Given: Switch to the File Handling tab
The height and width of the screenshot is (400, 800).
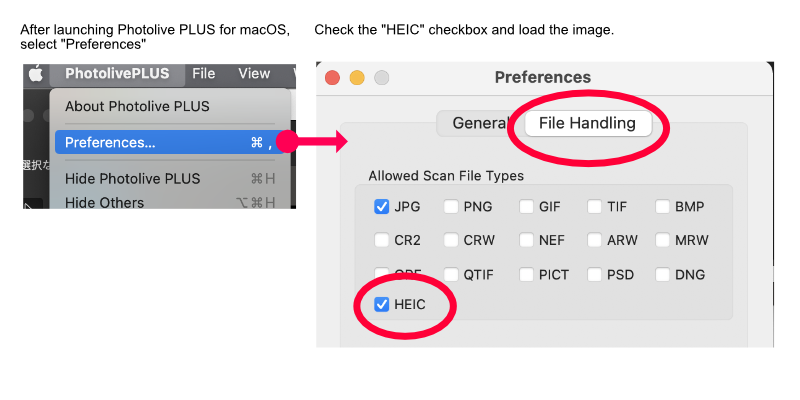Looking at the screenshot, I should coord(587,123).
